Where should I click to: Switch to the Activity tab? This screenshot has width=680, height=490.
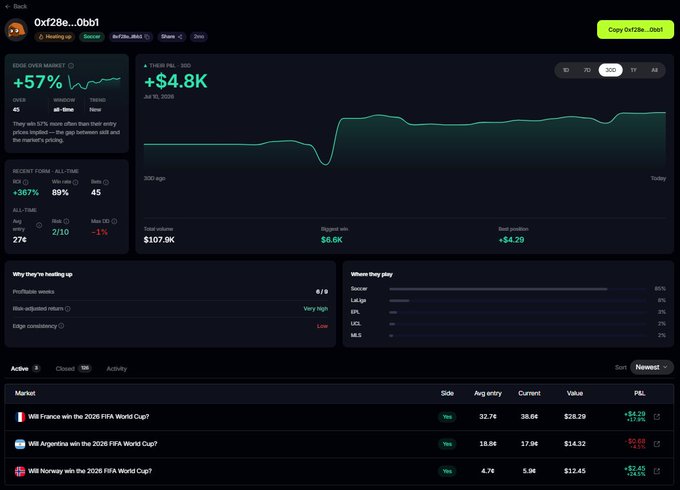click(117, 369)
